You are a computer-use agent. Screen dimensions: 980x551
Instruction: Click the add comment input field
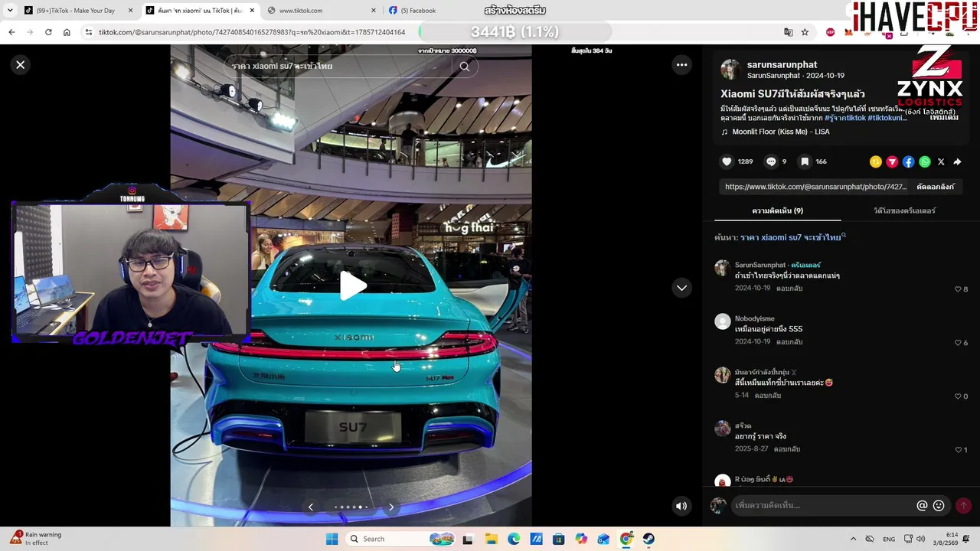coord(822,506)
